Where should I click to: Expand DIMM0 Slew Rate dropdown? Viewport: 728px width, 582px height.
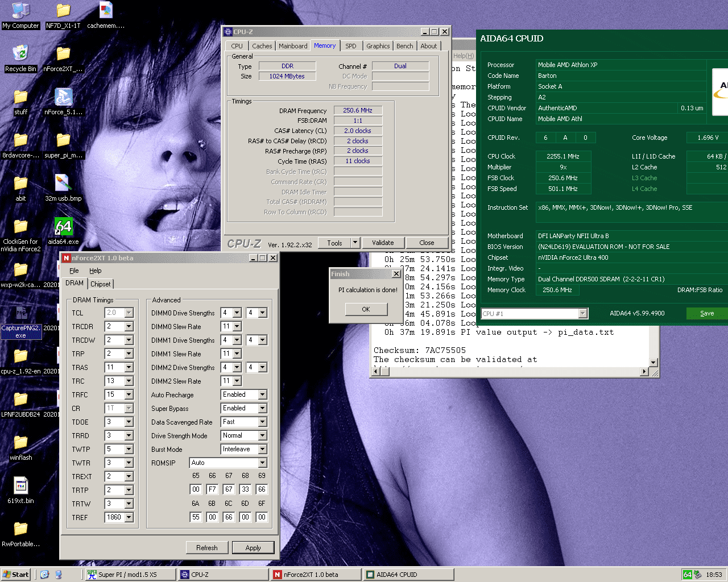tap(237, 327)
